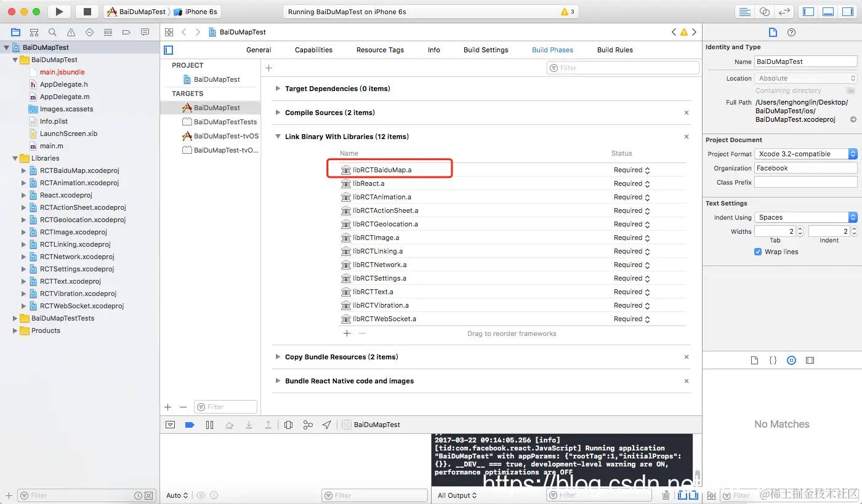Add a new build phase plus button
The height and width of the screenshot is (504, 862).
pos(268,68)
